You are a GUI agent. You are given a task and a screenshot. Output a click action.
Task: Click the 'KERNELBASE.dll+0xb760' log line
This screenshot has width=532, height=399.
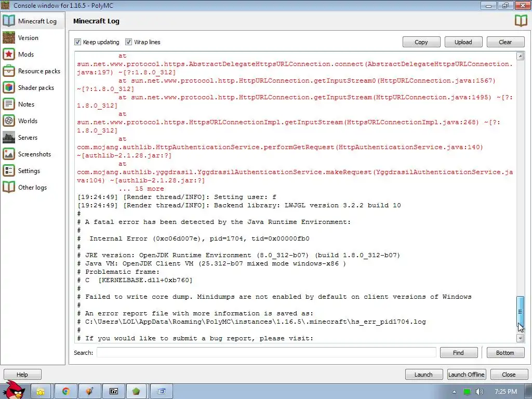(x=135, y=280)
